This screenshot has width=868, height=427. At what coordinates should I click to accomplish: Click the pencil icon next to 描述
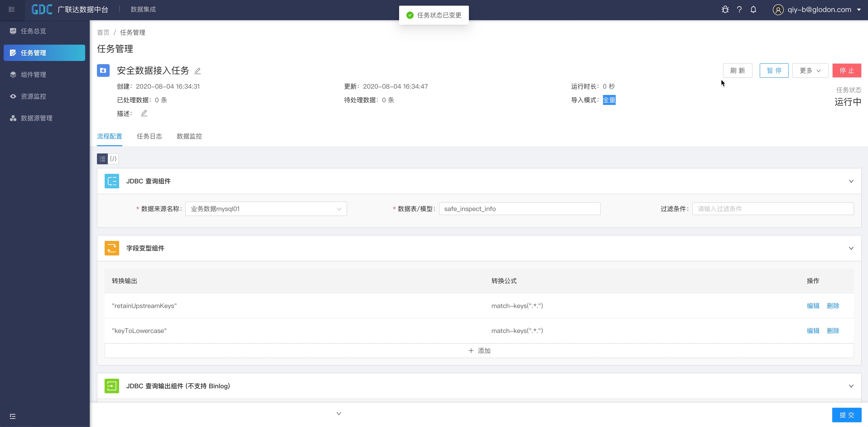pyautogui.click(x=144, y=113)
